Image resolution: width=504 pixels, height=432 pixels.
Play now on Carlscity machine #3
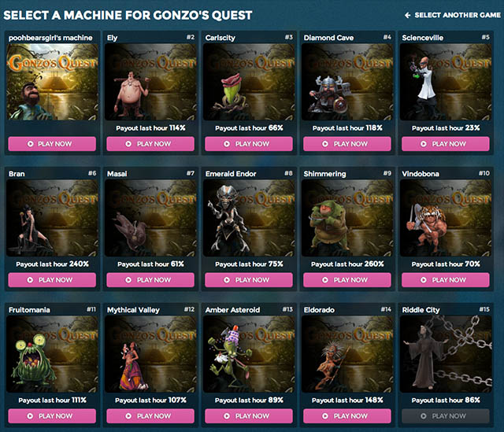tap(249, 144)
